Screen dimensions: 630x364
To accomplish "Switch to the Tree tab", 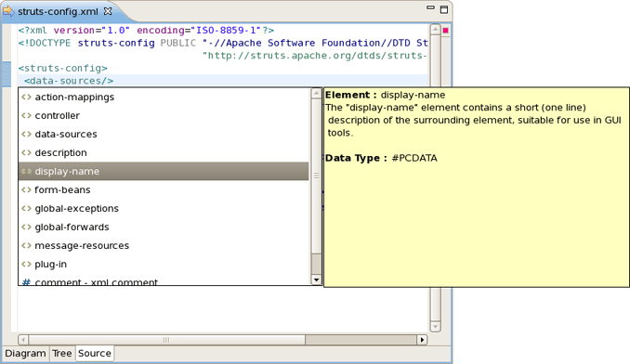I will 62,354.
